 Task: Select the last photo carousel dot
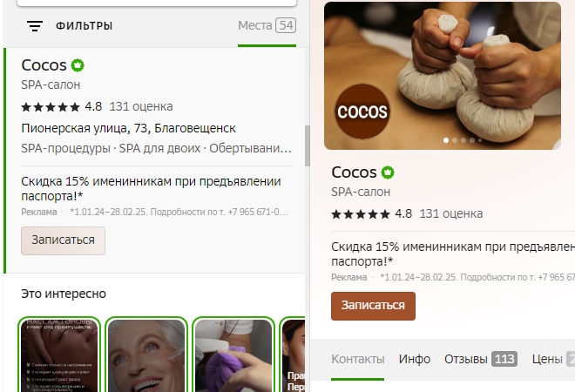[x=480, y=140]
